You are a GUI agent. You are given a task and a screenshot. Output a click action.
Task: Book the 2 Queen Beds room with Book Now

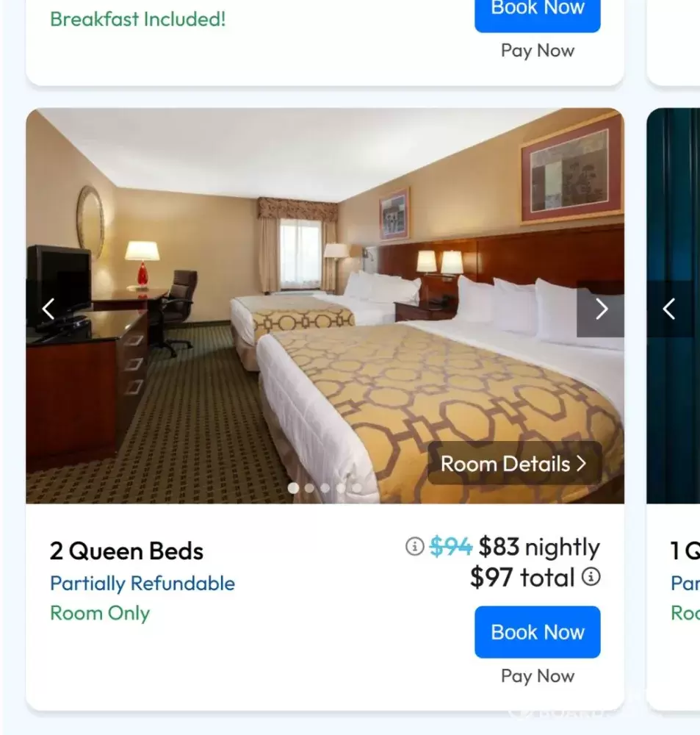coord(538,632)
